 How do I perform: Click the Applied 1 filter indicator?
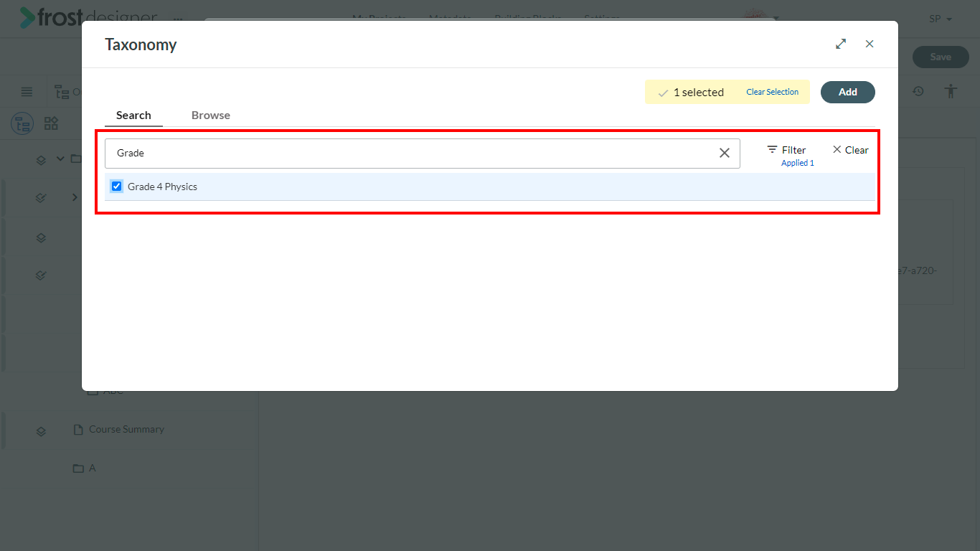[x=797, y=163]
